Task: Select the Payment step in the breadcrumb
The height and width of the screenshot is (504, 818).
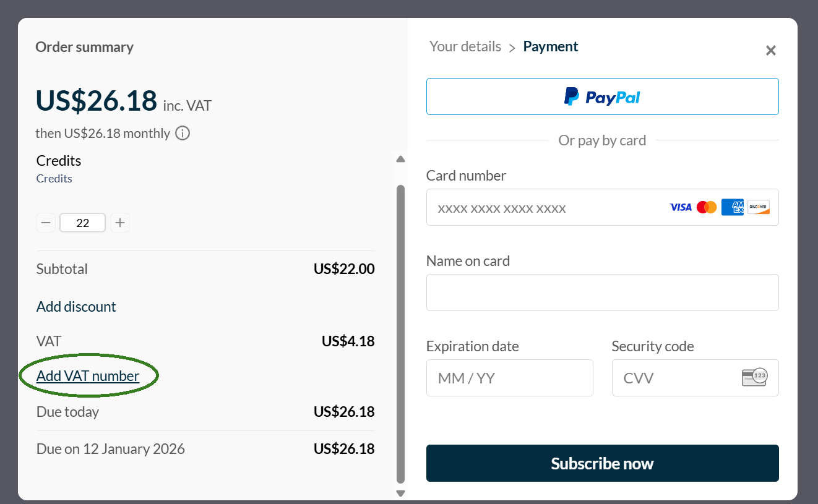Action: (x=550, y=46)
